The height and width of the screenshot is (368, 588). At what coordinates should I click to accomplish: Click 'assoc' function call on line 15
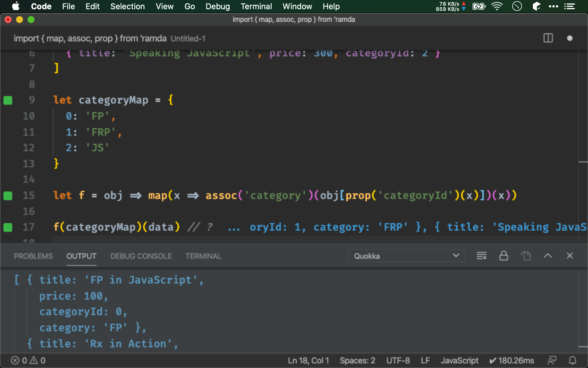coord(221,195)
